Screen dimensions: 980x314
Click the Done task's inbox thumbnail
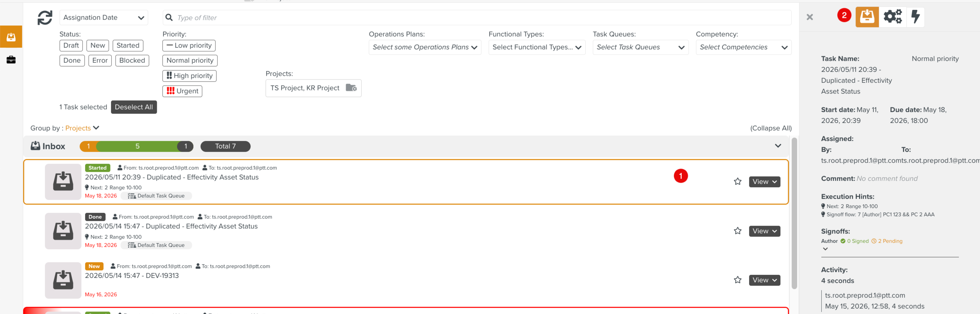(x=63, y=231)
